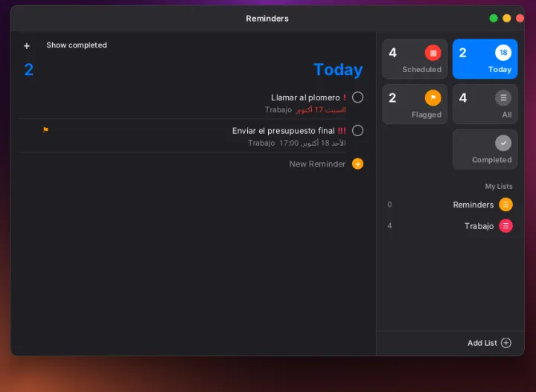
Task: Click the count 4 beside the Trabajo list
Action: tap(389, 225)
